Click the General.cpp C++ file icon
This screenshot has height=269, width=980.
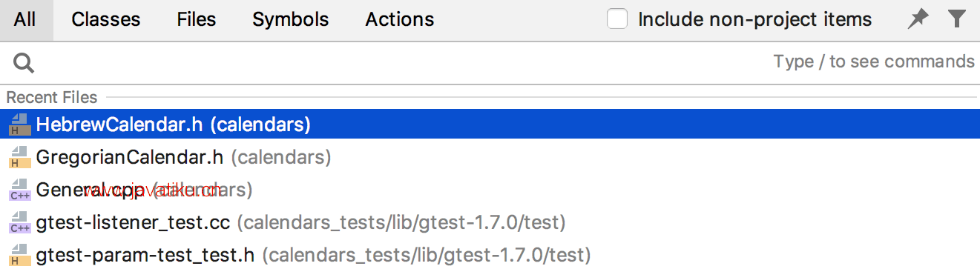coord(19,190)
